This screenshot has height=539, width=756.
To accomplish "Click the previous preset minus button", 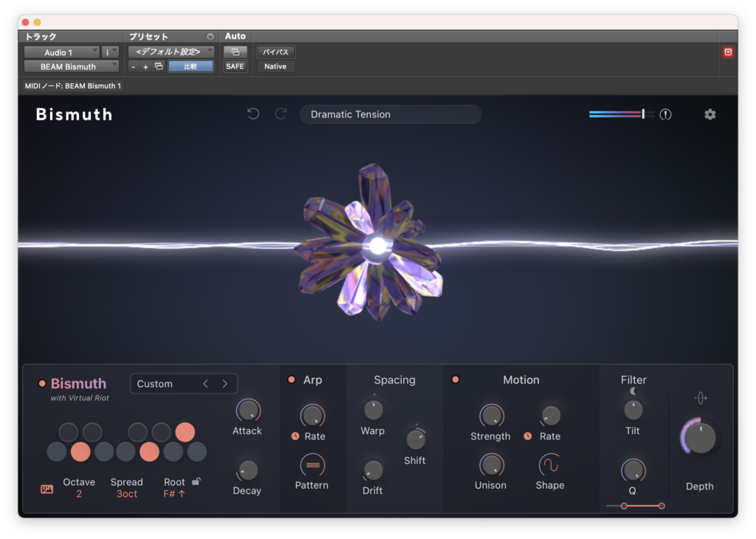I will click(134, 66).
